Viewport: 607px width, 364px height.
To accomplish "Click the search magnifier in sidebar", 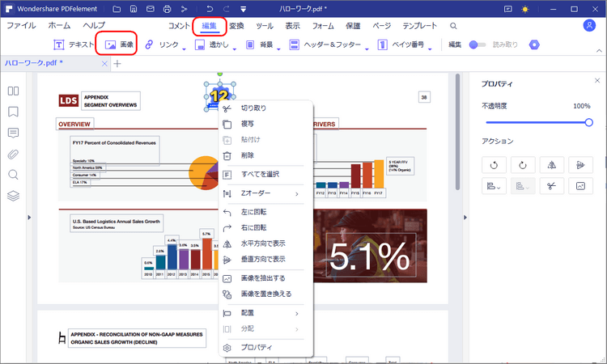I will pyautogui.click(x=13, y=175).
